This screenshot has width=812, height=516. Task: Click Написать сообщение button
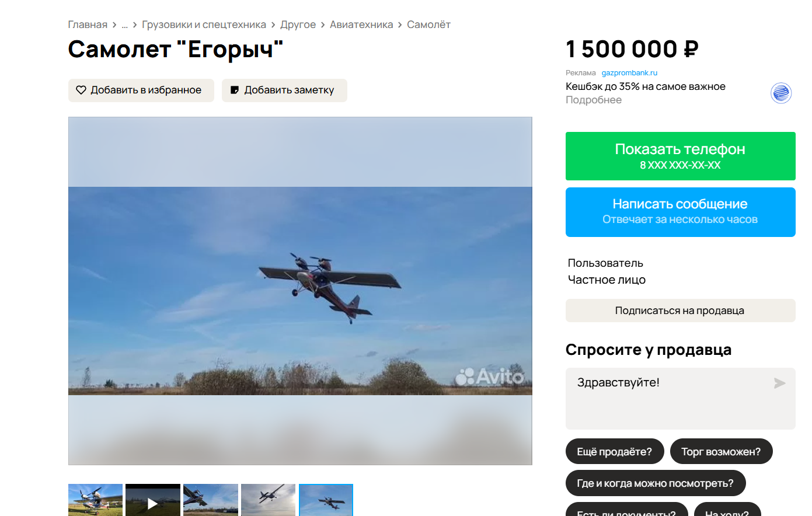(680, 212)
